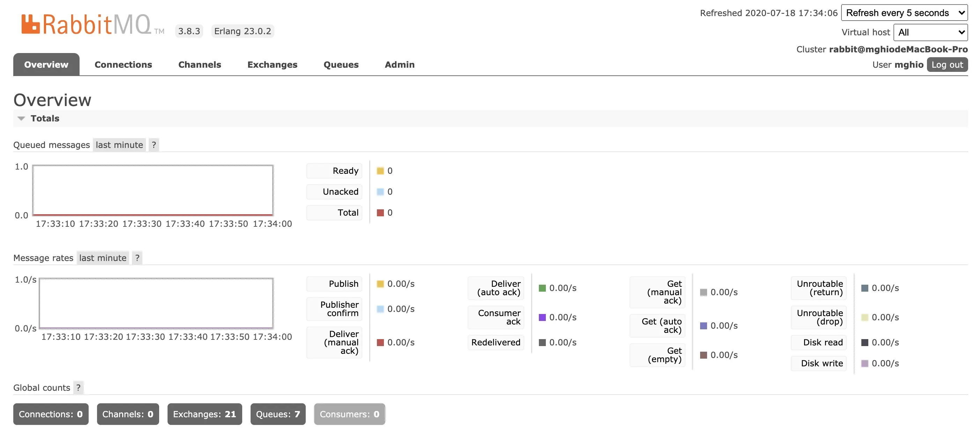Screen dimensions: 980x434
Task: Click the Connections: 0 count button
Action: coord(51,414)
